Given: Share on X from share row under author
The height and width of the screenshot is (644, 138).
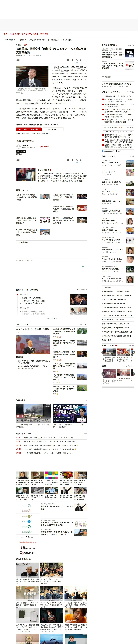Looking at the screenshot, I should click(x=77, y=160).
